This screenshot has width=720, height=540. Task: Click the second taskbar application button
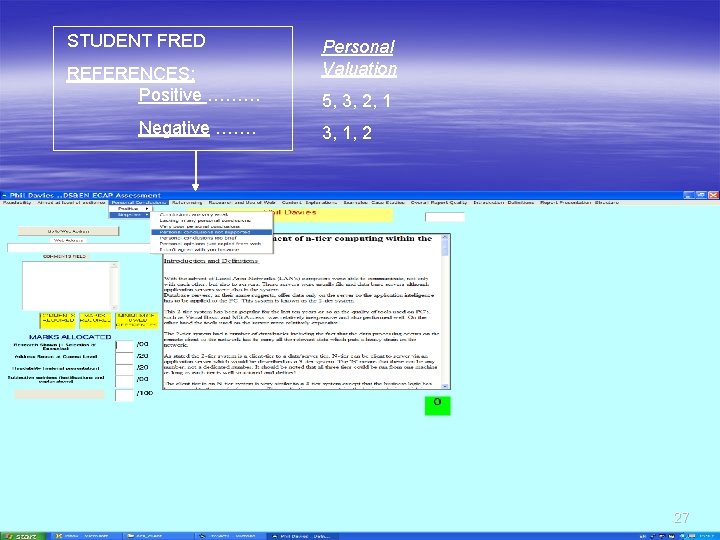click(x=158, y=536)
